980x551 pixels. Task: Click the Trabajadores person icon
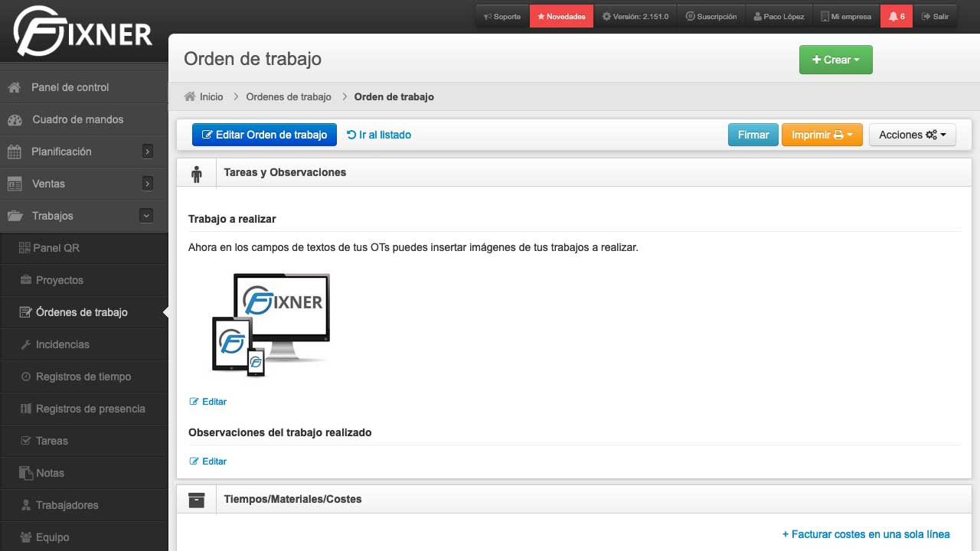click(x=25, y=505)
